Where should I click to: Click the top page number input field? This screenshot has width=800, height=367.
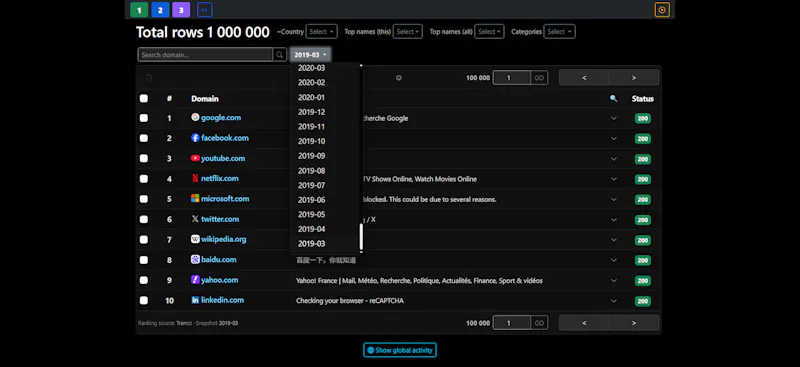pyautogui.click(x=512, y=78)
